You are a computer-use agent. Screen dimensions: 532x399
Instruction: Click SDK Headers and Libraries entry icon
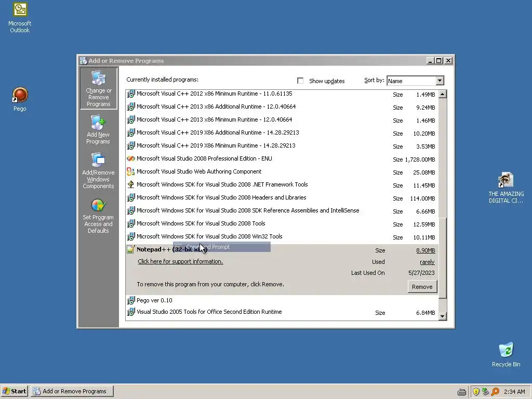click(130, 198)
